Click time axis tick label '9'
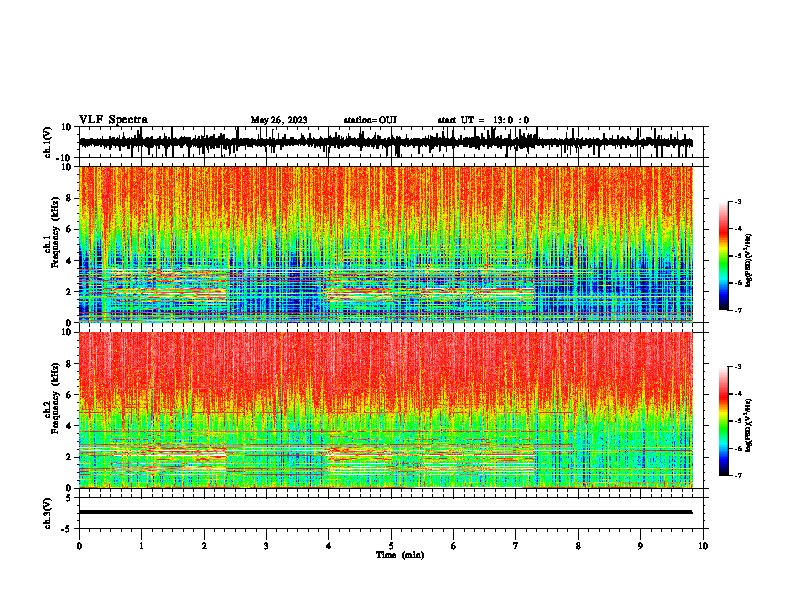 [x=641, y=546]
